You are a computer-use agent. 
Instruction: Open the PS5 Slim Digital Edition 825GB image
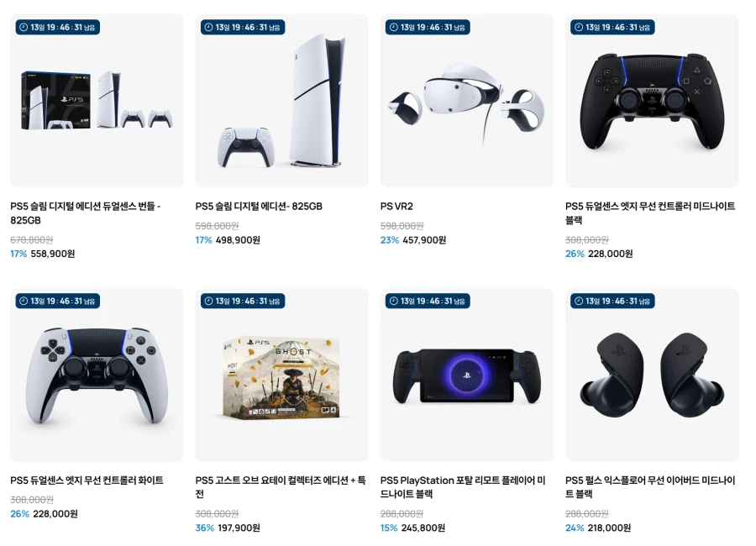(281, 100)
